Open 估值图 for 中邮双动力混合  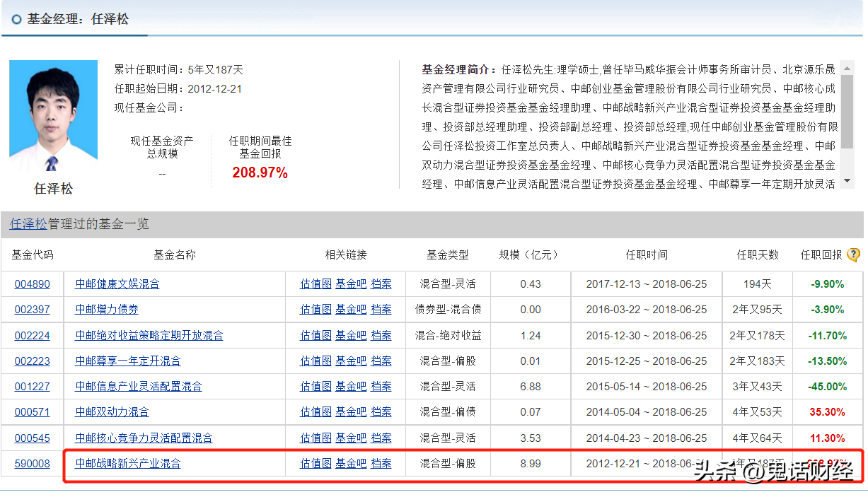pos(316,412)
